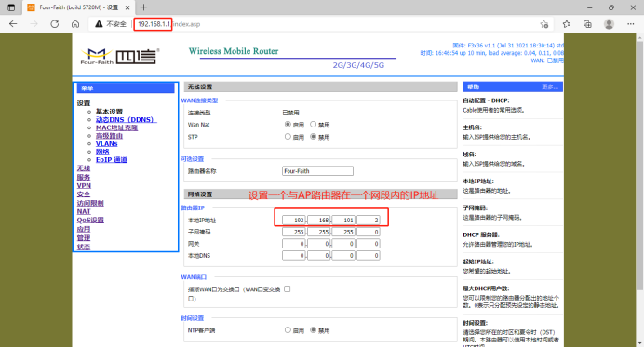
Task: Add this page to favorites star-plus icon
Action: [x=544, y=24]
